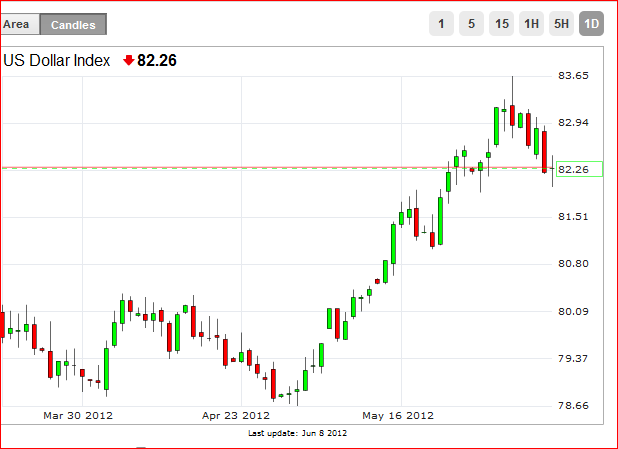Click the green-boxed 82.26 price label
Screen dimensions: 618x449
tap(579, 169)
